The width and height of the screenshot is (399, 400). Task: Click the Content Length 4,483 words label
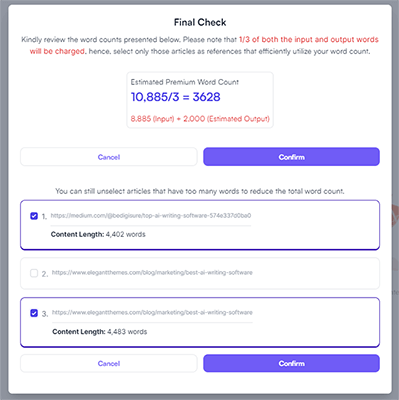(100, 332)
